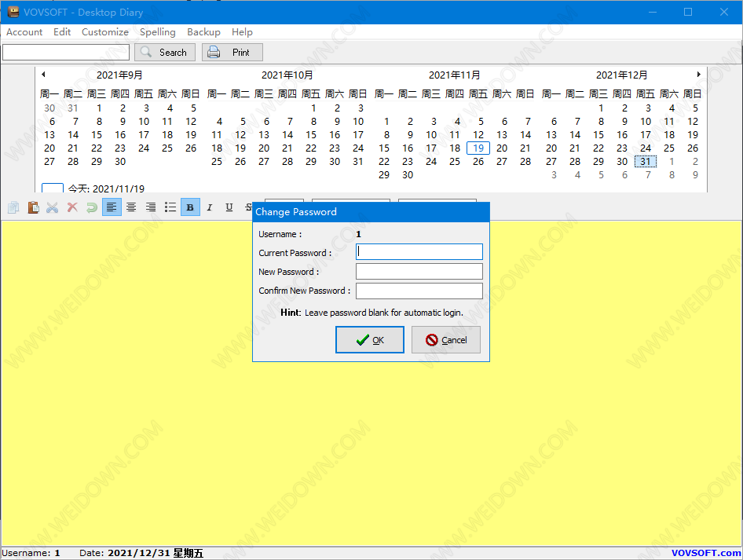Click the Paste clipboard icon

click(33, 207)
